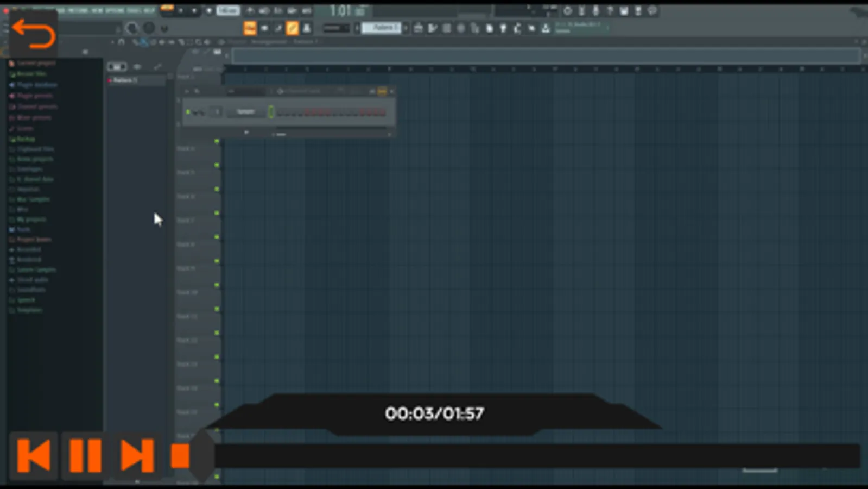
Task: Mute the Sampler channel with its green LED
Action: [188, 112]
